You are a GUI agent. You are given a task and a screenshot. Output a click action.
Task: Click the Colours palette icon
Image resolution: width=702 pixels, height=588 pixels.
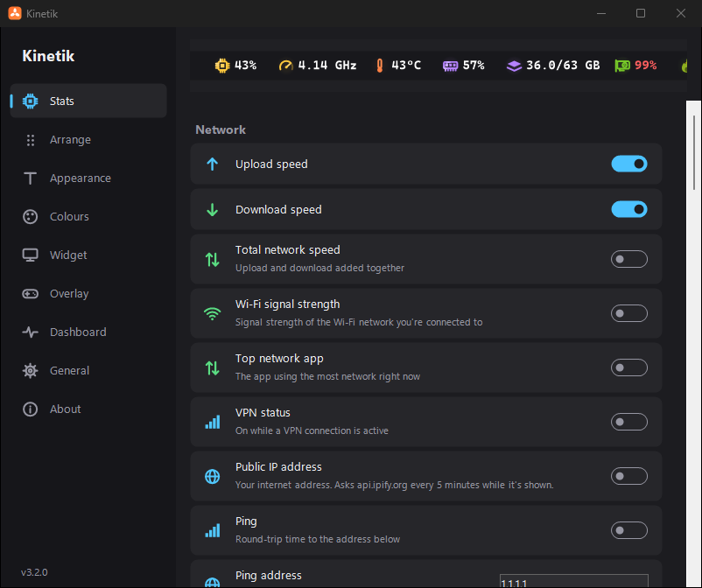(x=30, y=217)
